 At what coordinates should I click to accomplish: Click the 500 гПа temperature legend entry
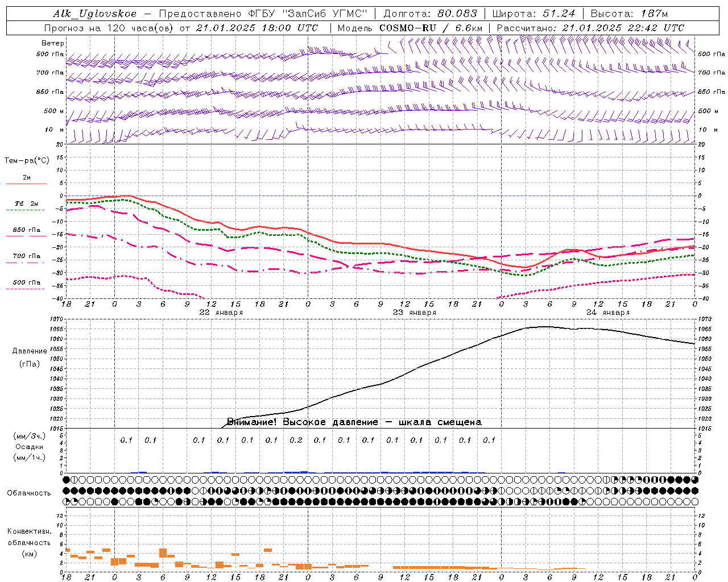(x=27, y=282)
